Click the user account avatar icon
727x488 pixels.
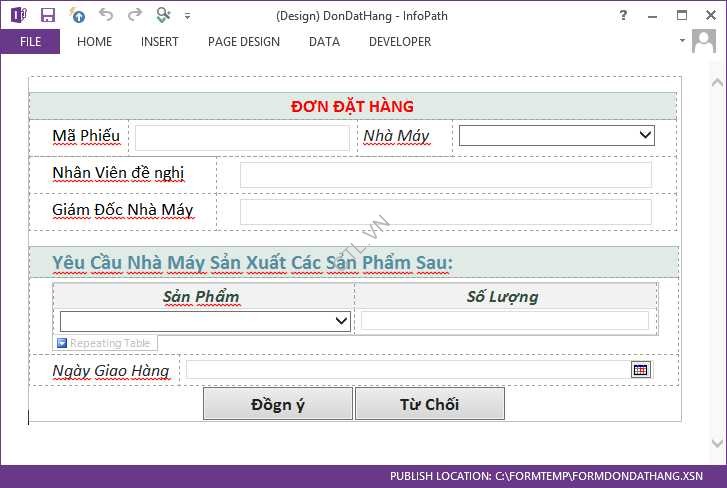(704, 41)
